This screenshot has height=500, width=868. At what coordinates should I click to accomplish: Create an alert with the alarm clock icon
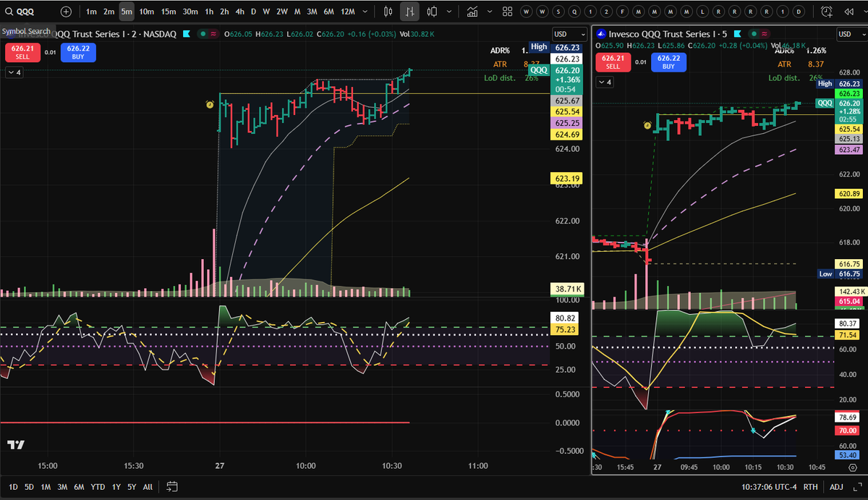pos(827,12)
